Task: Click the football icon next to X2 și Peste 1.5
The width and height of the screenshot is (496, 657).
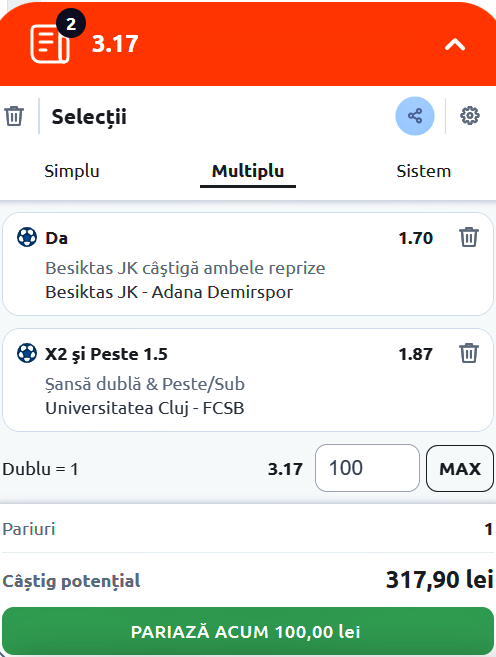Action: 27,353
